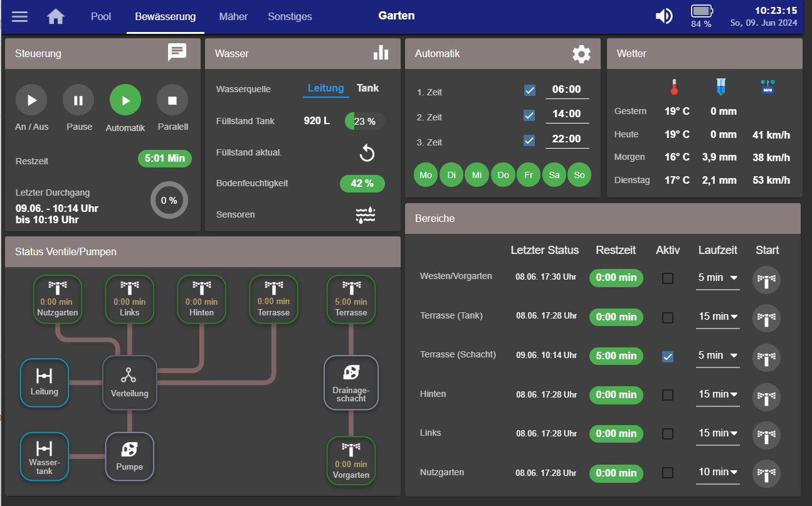This screenshot has height=506, width=812.
Task: Open the hamburger menu
Action: [20, 16]
